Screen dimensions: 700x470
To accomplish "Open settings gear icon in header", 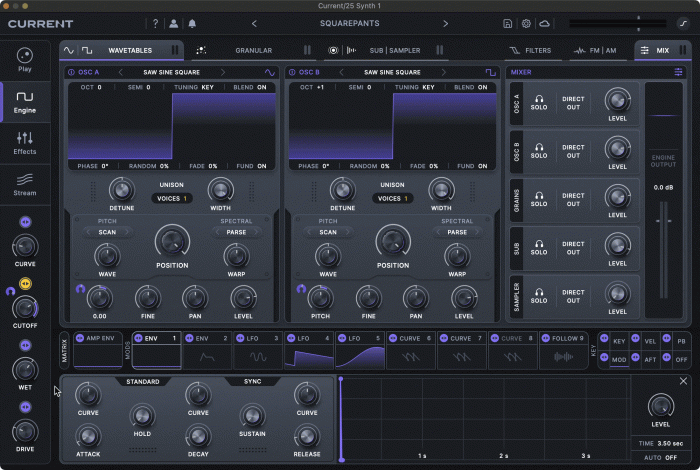I will click(x=526, y=24).
